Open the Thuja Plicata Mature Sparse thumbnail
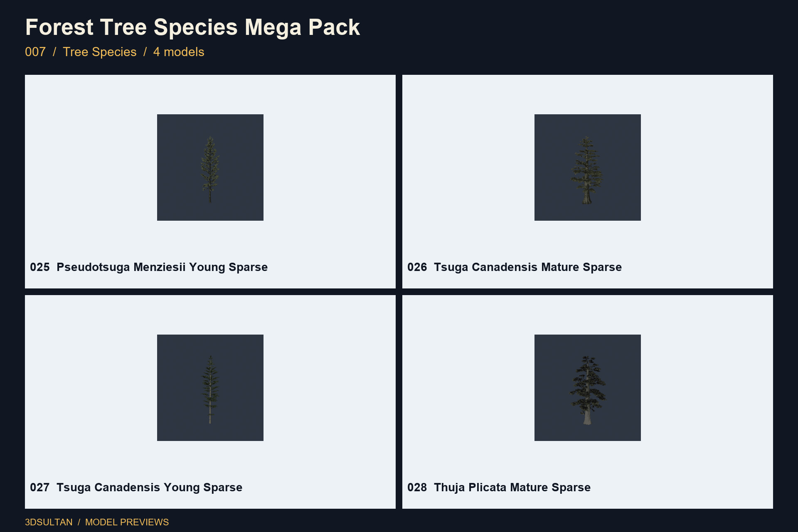Screen dimensions: 798x532 click(588, 388)
